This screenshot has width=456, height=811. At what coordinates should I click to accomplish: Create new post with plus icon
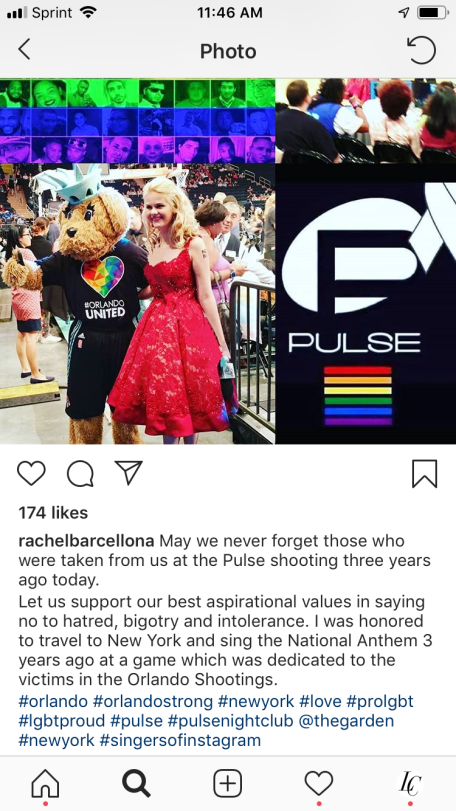(227, 784)
